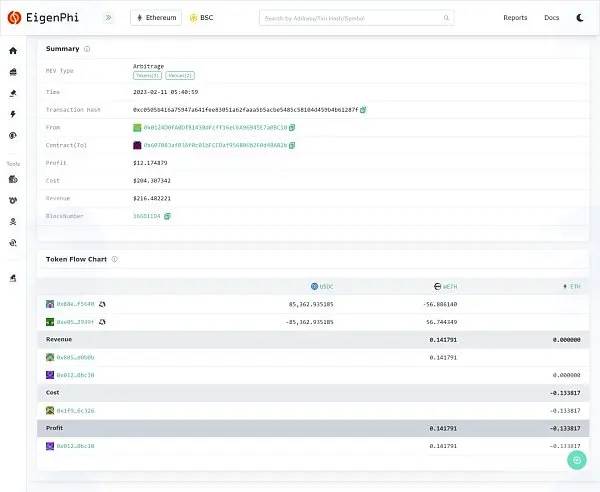Open the block number 16601104 link
Screen dimensions: 600x492
pyautogui.click(x=147, y=216)
